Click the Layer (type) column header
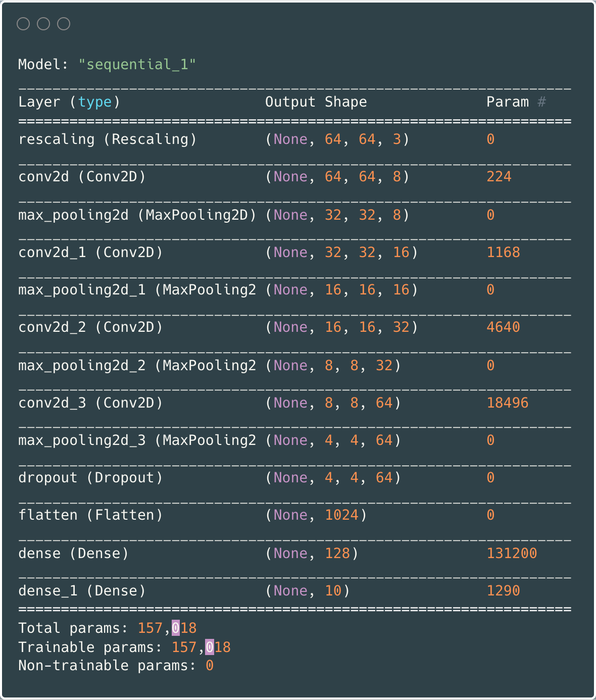The width and height of the screenshot is (596, 700). tap(69, 102)
